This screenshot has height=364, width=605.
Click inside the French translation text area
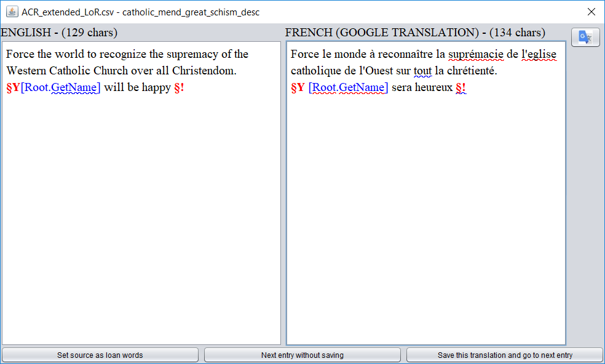[426, 193]
